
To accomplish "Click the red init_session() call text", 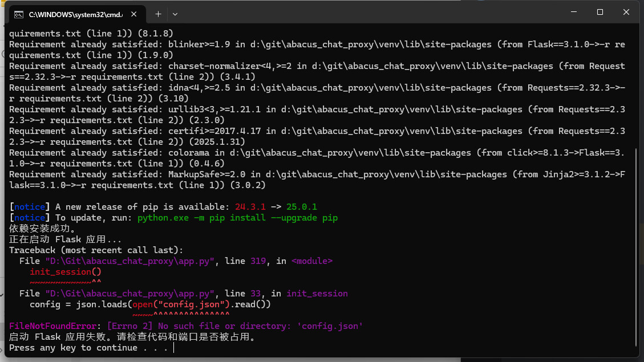I will 66,272.
